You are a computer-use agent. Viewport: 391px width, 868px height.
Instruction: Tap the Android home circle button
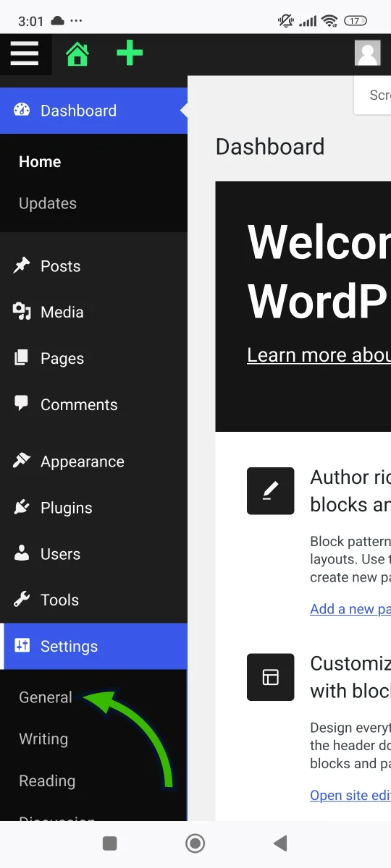[195, 843]
